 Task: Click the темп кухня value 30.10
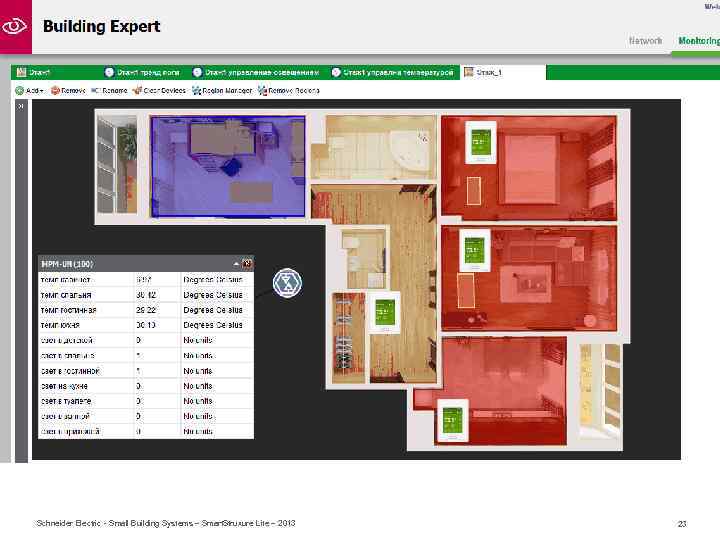pyautogui.click(x=146, y=325)
